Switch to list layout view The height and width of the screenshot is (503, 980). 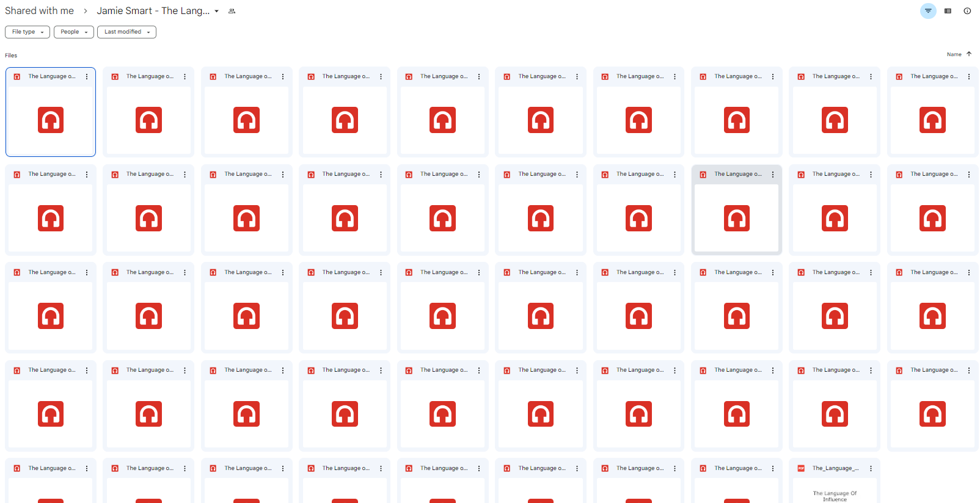tap(948, 11)
